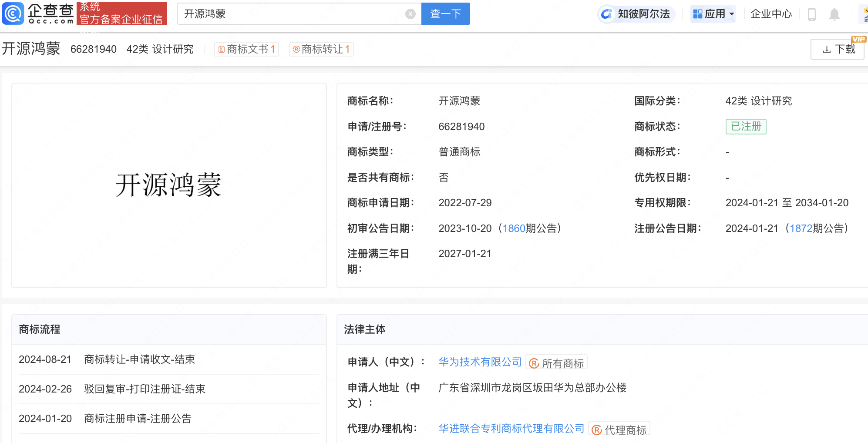Click the 商标流程 section header
This screenshot has width=868, height=443.
[x=39, y=329]
